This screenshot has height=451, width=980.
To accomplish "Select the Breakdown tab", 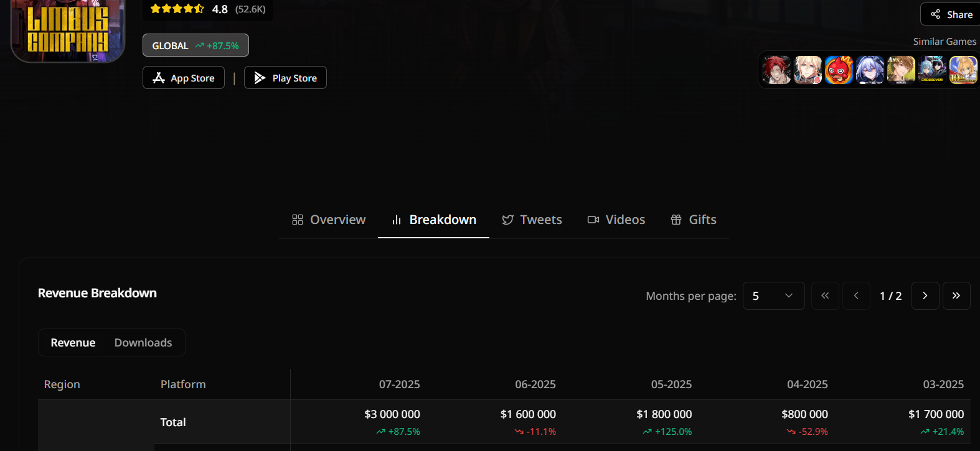I will pos(433,220).
